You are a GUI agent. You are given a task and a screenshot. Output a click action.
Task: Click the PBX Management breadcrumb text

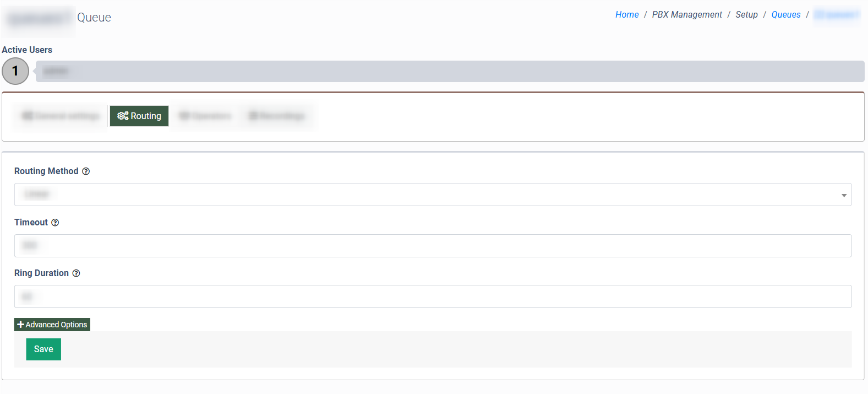687,15
